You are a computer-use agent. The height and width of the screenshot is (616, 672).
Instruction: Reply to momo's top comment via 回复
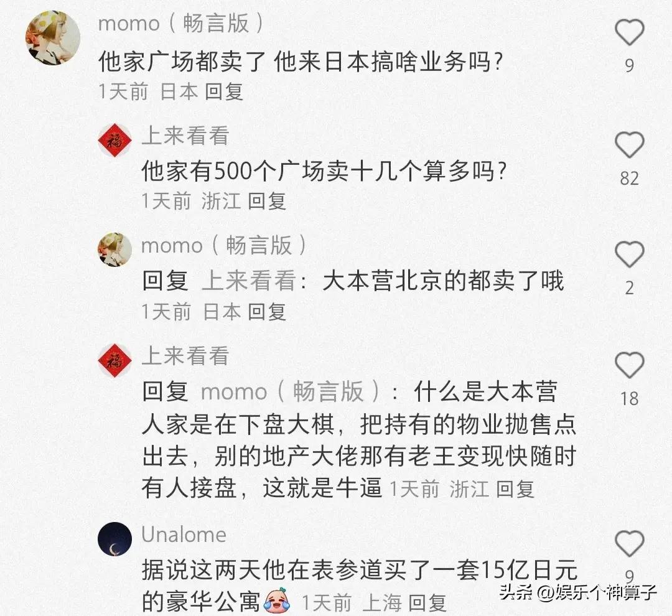(x=224, y=91)
